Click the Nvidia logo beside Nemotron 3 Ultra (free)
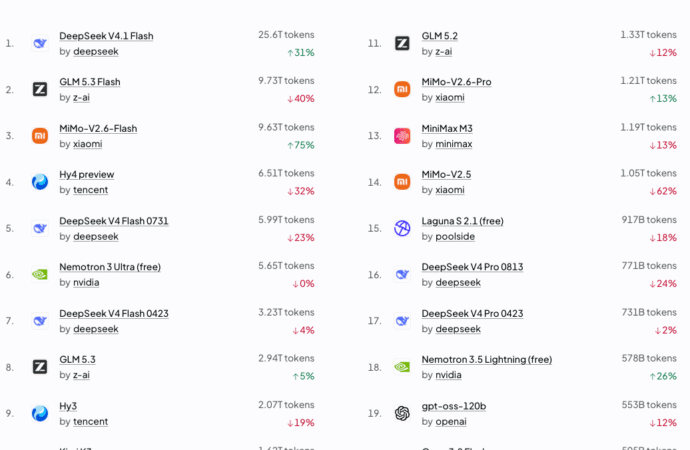The image size is (690, 450). [x=40, y=275]
